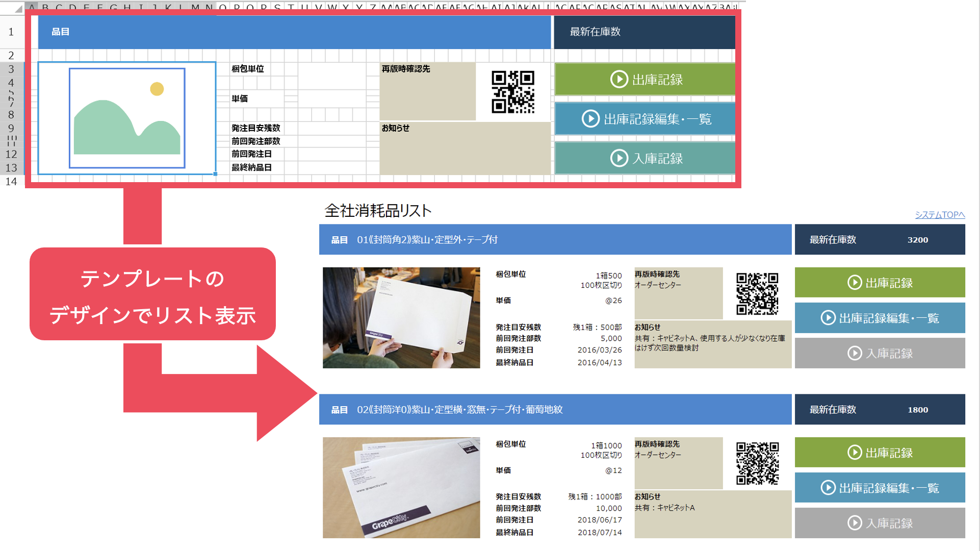Click the template 出庫記録編集・一覧 blue button
980x551 pixels.
[x=644, y=119]
